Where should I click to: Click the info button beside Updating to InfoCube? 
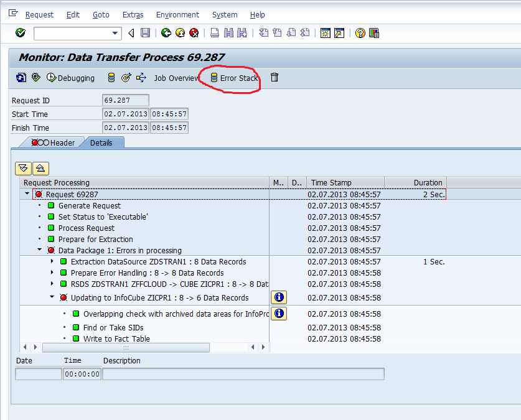[x=278, y=297]
